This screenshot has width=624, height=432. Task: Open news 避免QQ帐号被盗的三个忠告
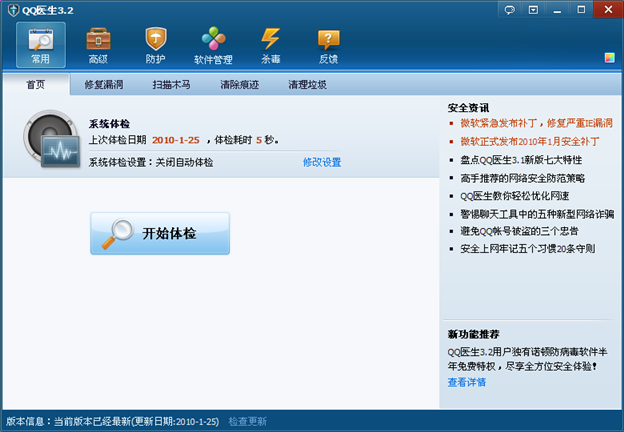coord(519,231)
